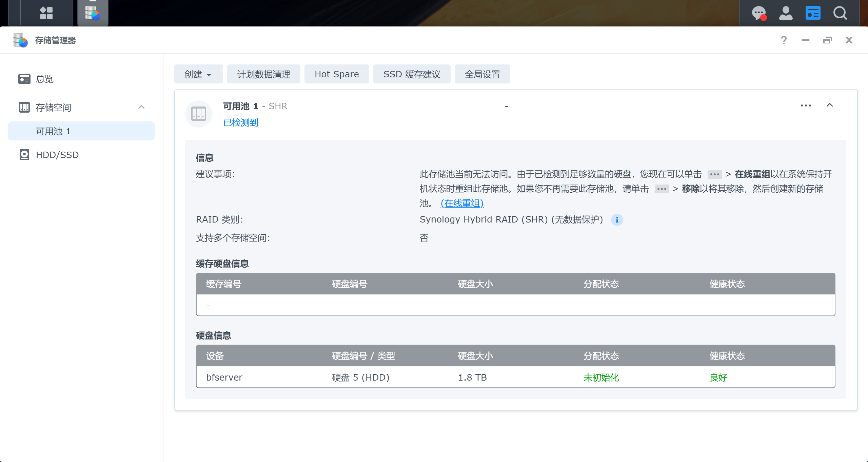Collapse the 存储空间 sidebar section
This screenshot has height=462, width=868.
[141, 107]
